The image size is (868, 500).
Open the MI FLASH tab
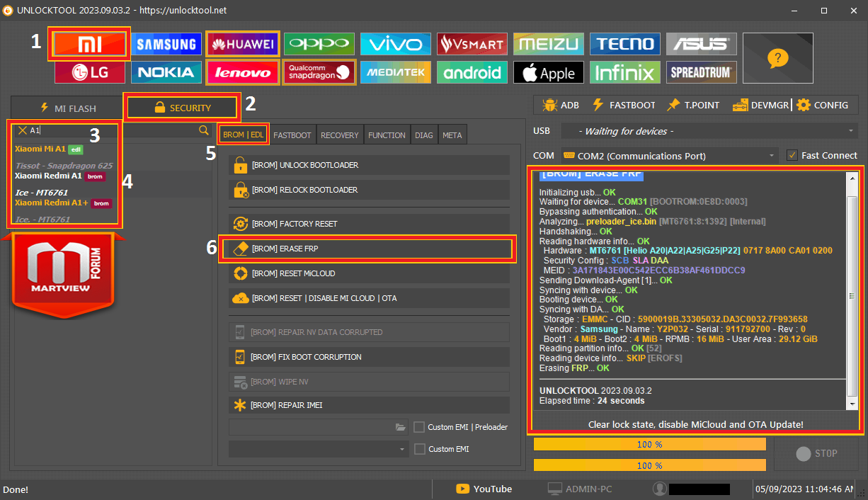point(68,108)
